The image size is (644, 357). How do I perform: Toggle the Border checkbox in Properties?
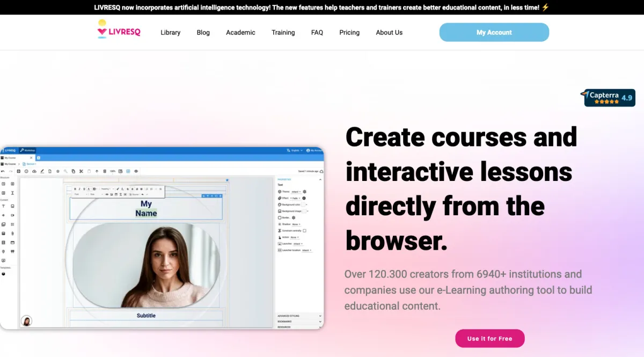pyautogui.click(x=280, y=217)
